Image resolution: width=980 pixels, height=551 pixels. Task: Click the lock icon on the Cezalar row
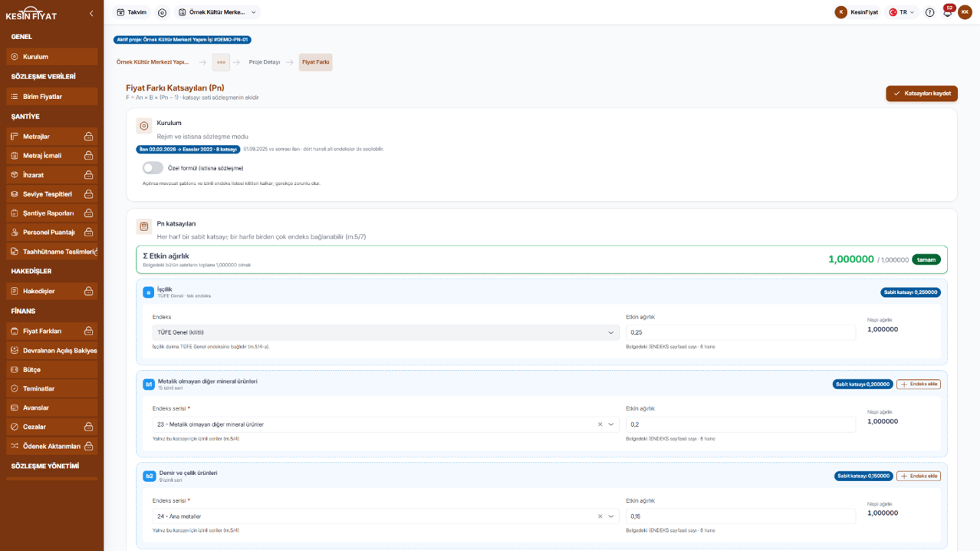pos(89,427)
